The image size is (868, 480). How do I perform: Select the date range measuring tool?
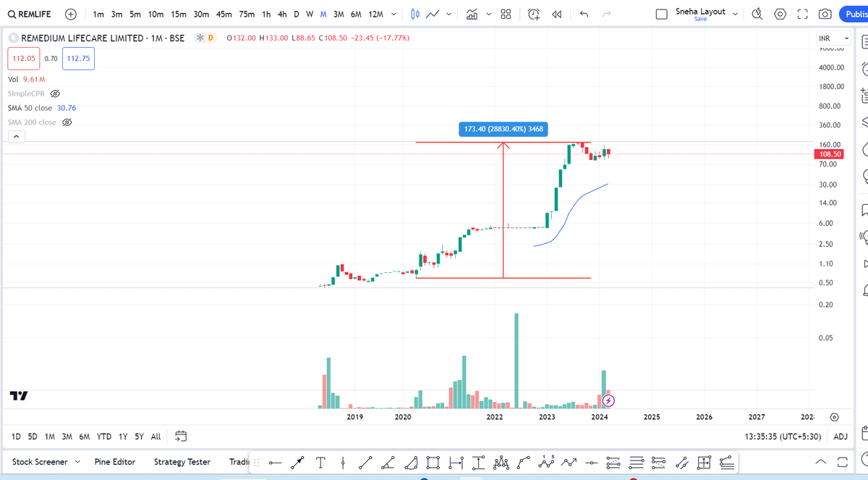(x=456, y=462)
